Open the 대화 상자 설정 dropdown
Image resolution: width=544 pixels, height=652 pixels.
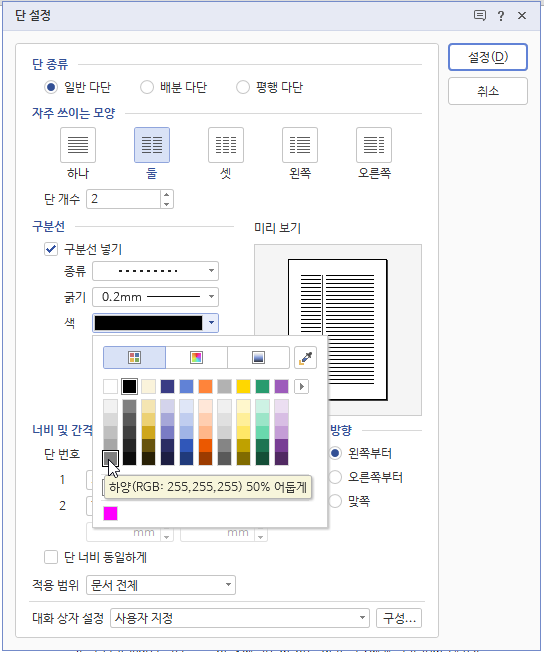[240, 618]
